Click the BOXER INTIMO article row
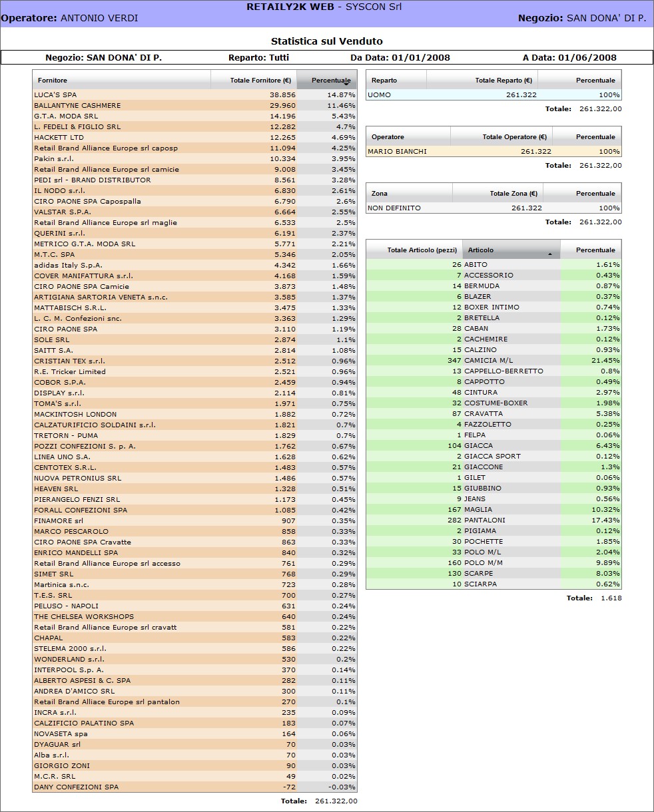 click(x=493, y=307)
